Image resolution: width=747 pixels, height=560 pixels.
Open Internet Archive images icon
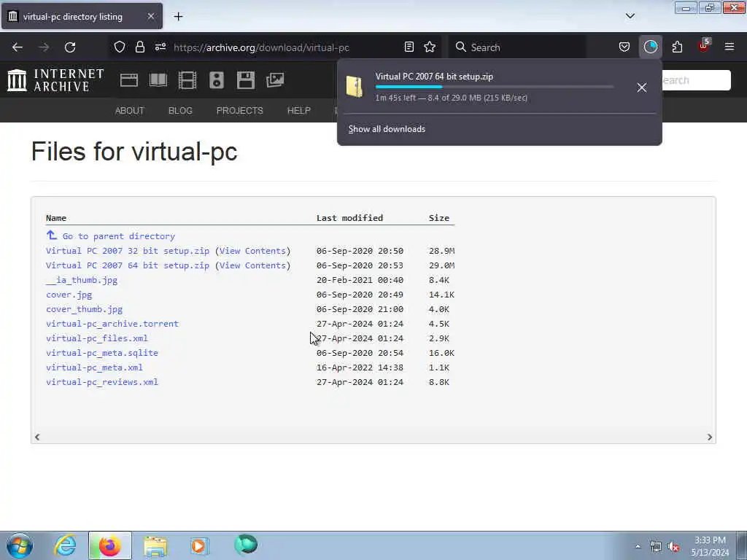click(x=275, y=80)
